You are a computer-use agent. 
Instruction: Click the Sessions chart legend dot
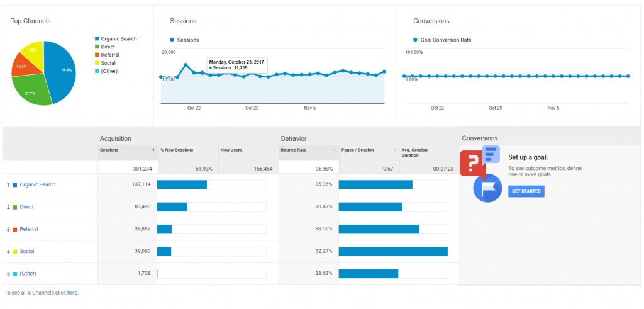172,40
